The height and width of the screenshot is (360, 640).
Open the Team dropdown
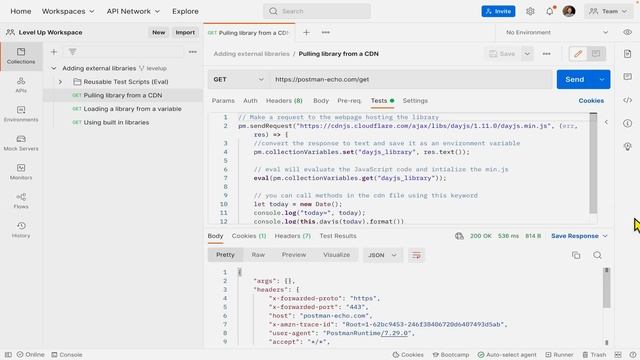[608, 11]
